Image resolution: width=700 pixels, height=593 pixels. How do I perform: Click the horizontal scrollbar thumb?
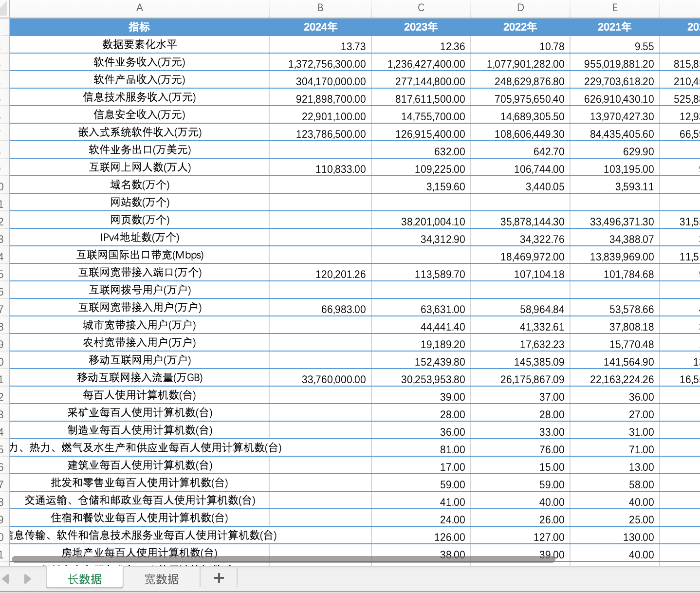click(283, 559)
